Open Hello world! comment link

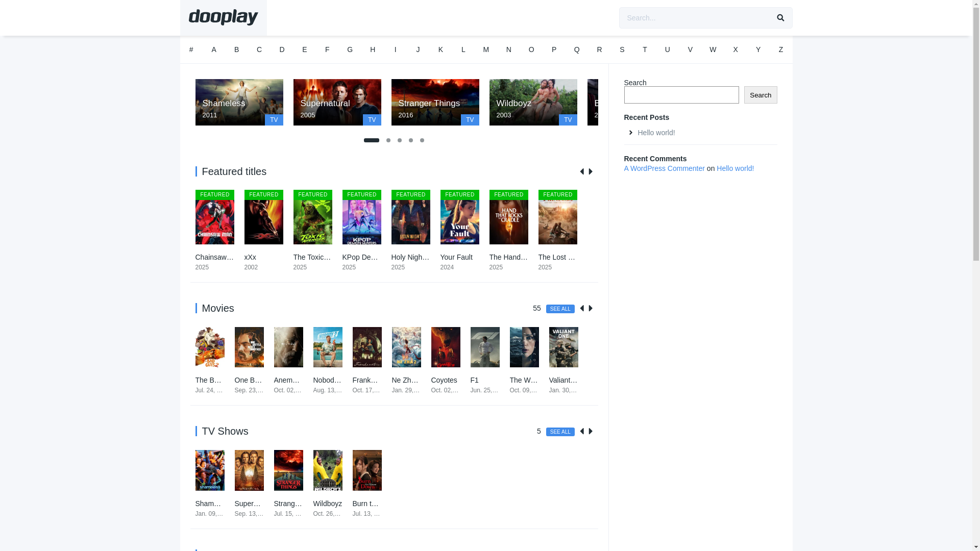tap(735, 168)
